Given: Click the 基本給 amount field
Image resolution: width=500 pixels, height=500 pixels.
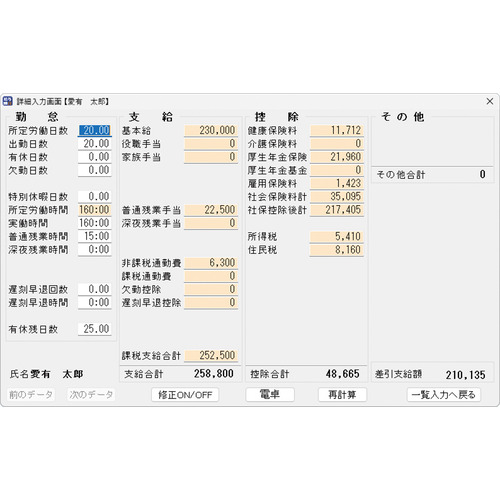Looking at the screenshot, I should pyautogui.click(x=211, y=130).
